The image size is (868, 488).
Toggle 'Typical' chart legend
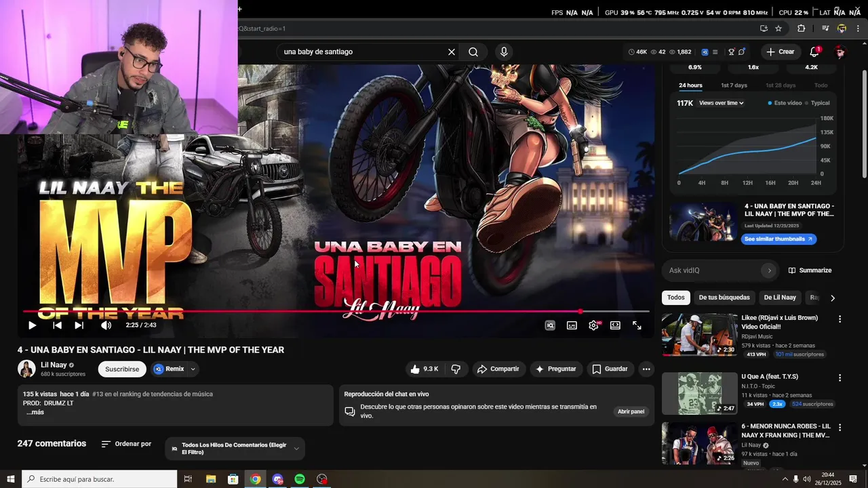point(817,103)
